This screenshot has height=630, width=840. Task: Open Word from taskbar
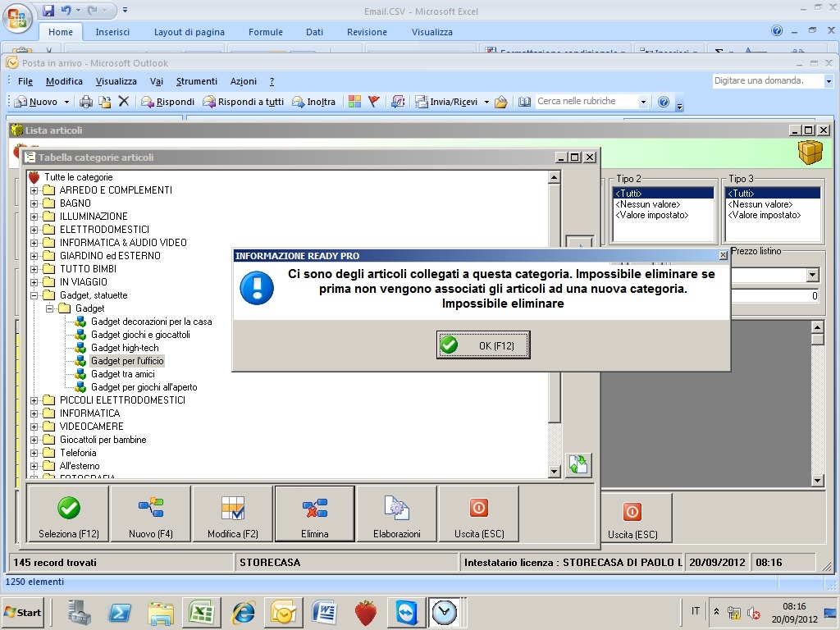pos(323,612)
